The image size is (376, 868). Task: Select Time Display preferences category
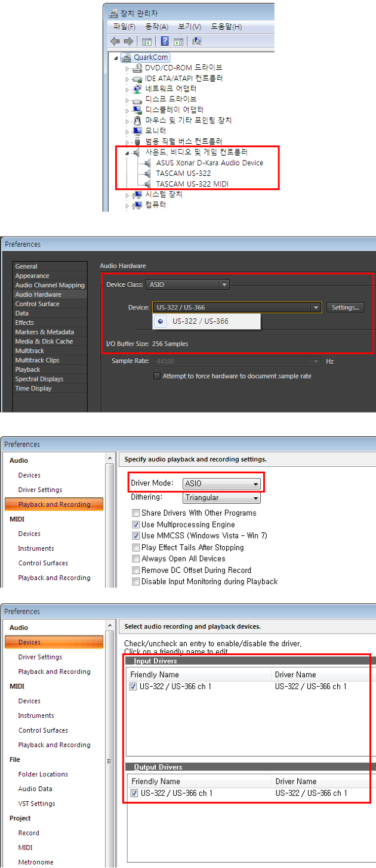33,389
